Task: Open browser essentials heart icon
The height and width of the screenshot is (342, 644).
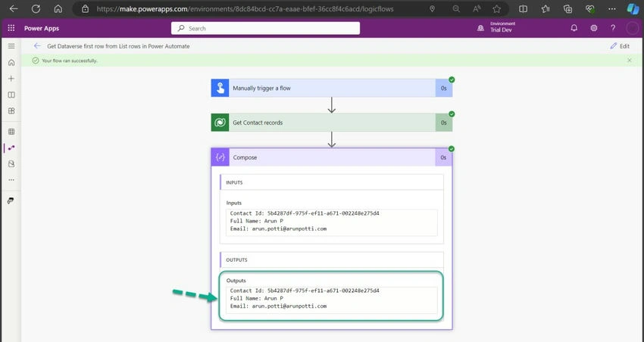Action: tap(589, 8)
